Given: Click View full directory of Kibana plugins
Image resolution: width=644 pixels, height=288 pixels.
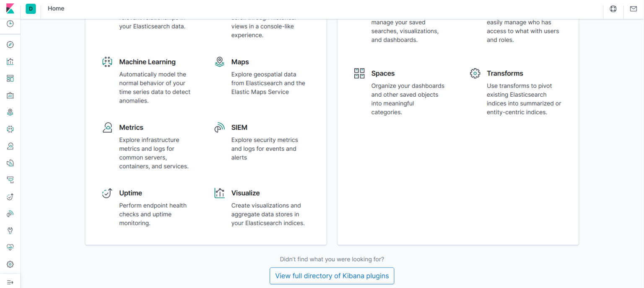Looking at the screenshot, I should pos(332,276).
